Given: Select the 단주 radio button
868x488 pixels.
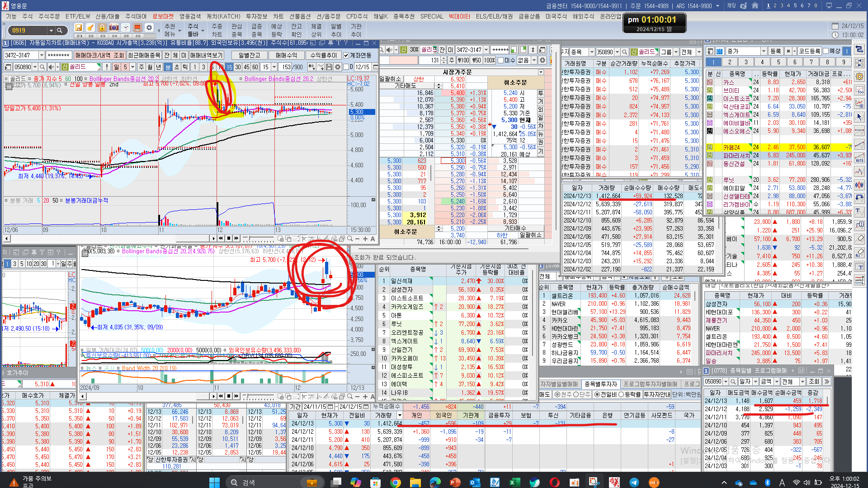Looking at the screenshot, I should tap(576, 394).
